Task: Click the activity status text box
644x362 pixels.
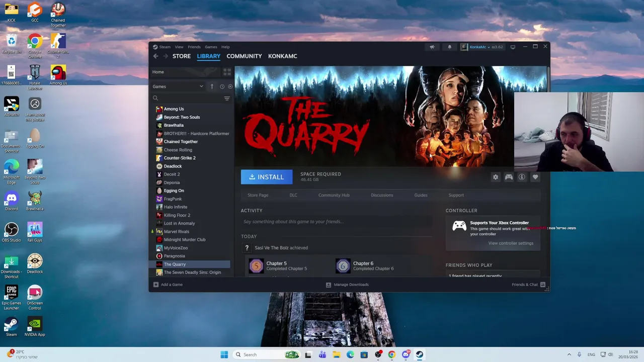Action: point(336,222)
